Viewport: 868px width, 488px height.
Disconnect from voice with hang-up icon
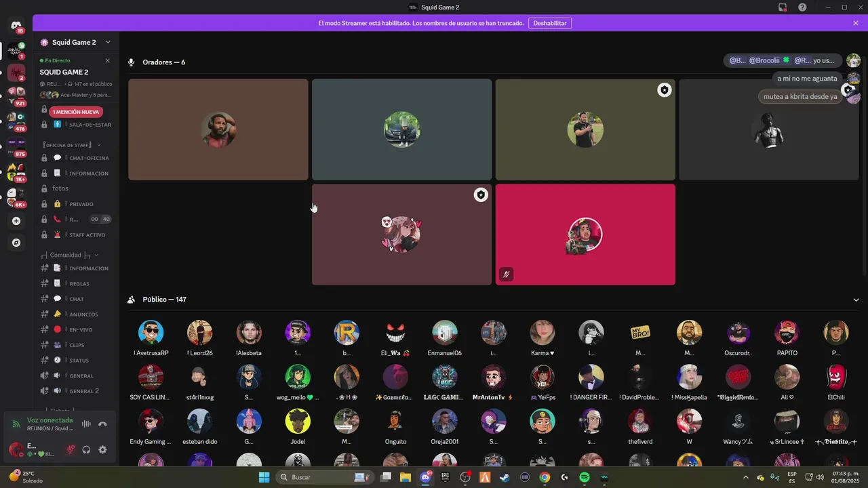click(102, 424)
